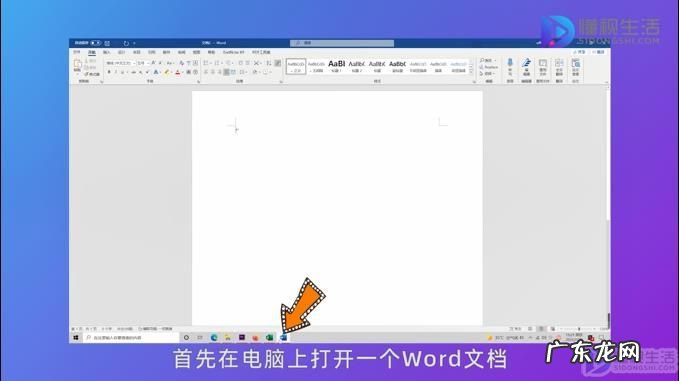Click the Editor pen icon
This screenshot has width=679, height=381.
pos(526,62)
